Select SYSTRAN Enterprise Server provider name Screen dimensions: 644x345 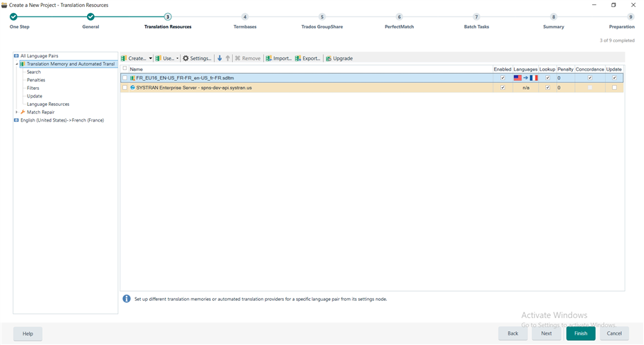coord(194,88)
